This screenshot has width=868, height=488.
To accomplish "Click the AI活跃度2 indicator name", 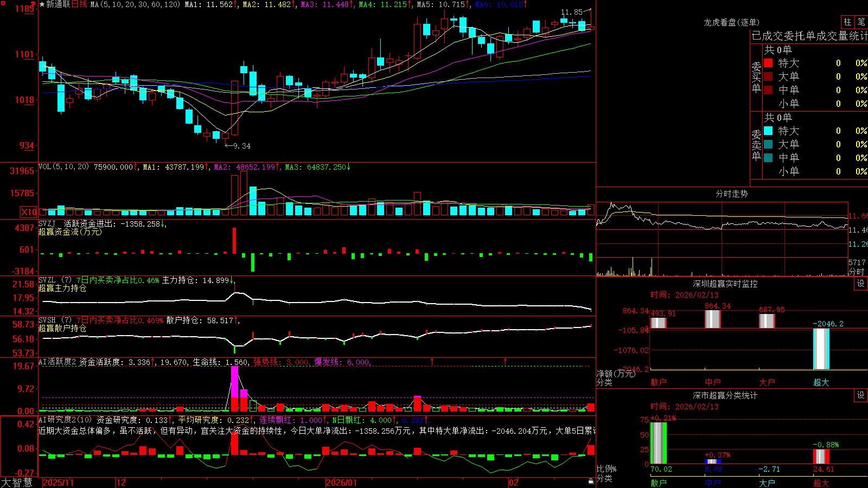I will [x=58, y=362].
